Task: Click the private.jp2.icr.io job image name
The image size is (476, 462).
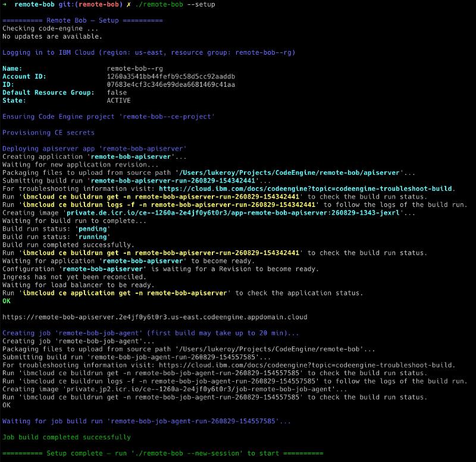Action: pos(199,389)
